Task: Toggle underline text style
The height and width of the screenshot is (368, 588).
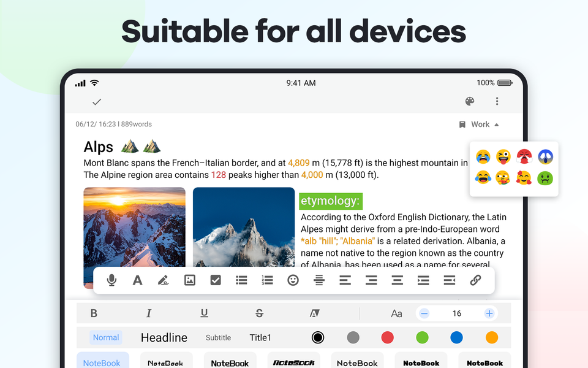Action: coord(204,313)
